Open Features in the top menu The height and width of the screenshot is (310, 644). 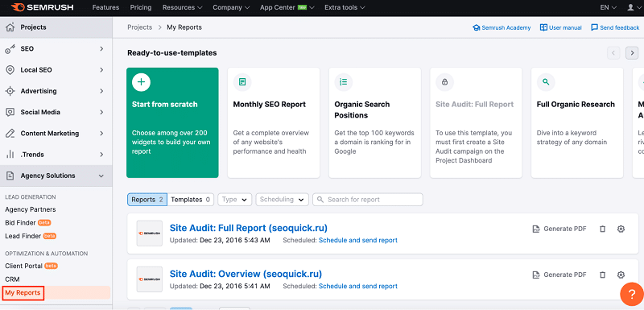pyautogui.click(x=105, y=7)
